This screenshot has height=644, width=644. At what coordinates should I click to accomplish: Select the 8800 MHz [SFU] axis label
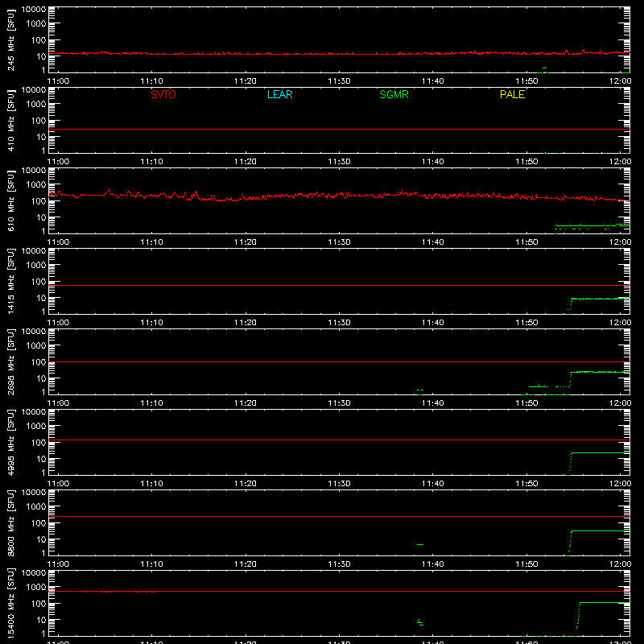[x=11, y=522]
